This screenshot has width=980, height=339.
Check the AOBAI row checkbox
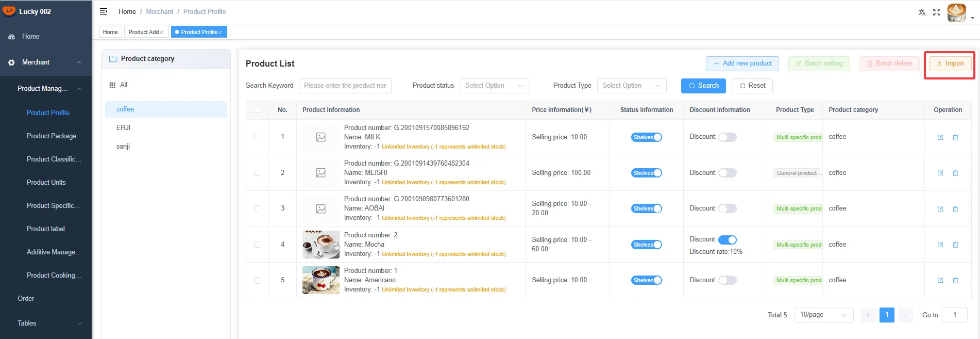[x=257, y=209]
